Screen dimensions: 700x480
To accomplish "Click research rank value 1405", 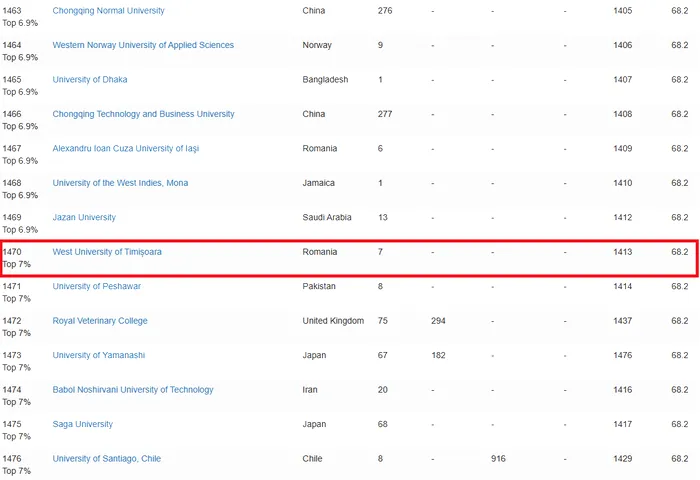I will pyautogui.click(x=623, y=11).
